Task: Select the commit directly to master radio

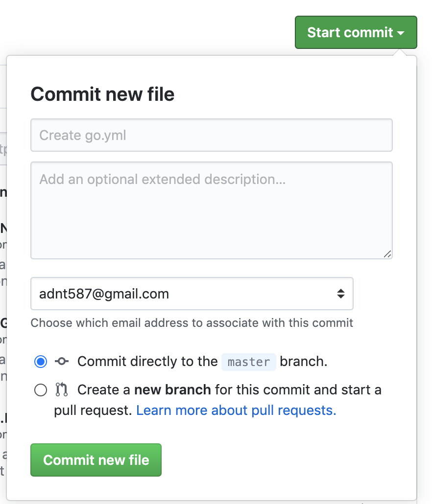Action: pyautogui.click(x=41, y=362)
